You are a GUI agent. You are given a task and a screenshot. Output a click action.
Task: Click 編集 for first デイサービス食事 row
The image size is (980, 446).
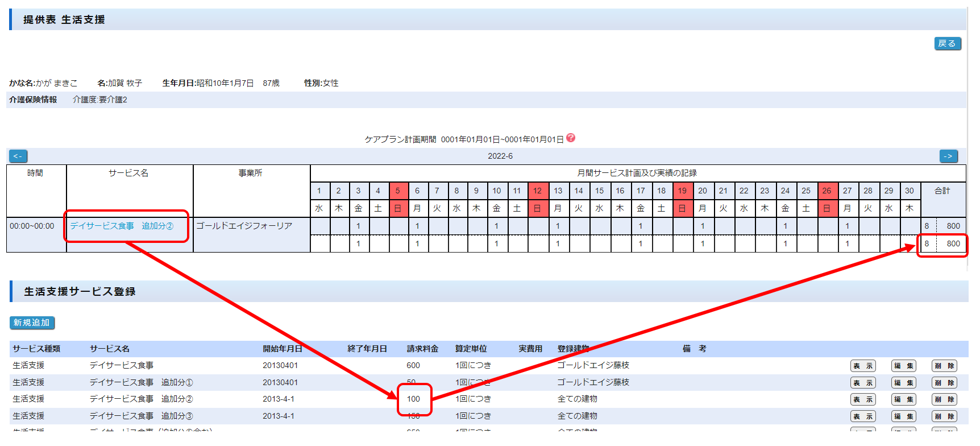[x=903, y=366]
